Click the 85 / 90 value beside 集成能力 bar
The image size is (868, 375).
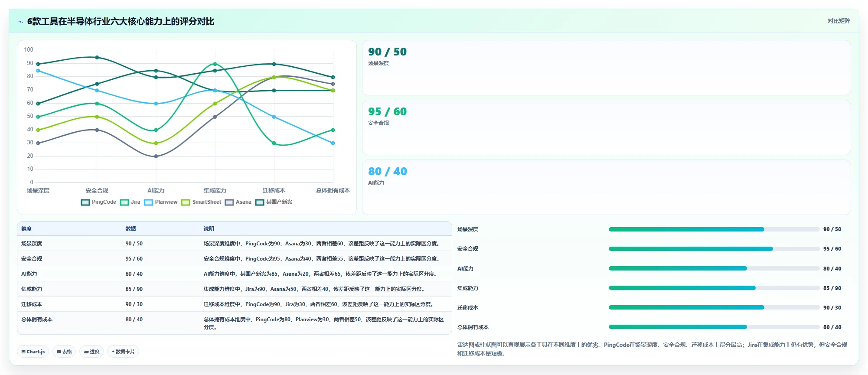pyautogui.click(x=832, y=288)
